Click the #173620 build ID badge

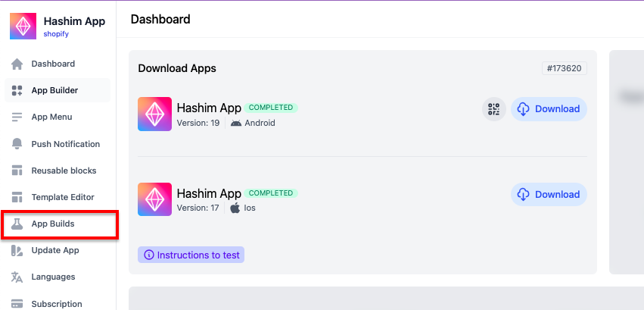pos(565,68)
